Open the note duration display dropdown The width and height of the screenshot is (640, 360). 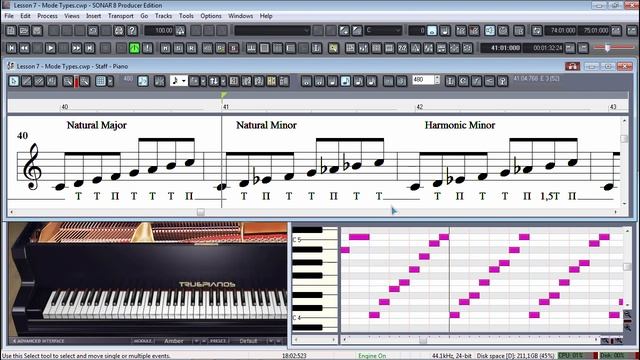coord(179,81)
